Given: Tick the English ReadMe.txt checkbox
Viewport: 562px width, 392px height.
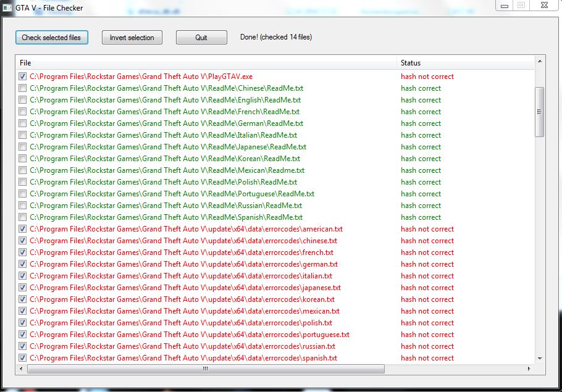Looking at the screenshot, I should 23,100.
